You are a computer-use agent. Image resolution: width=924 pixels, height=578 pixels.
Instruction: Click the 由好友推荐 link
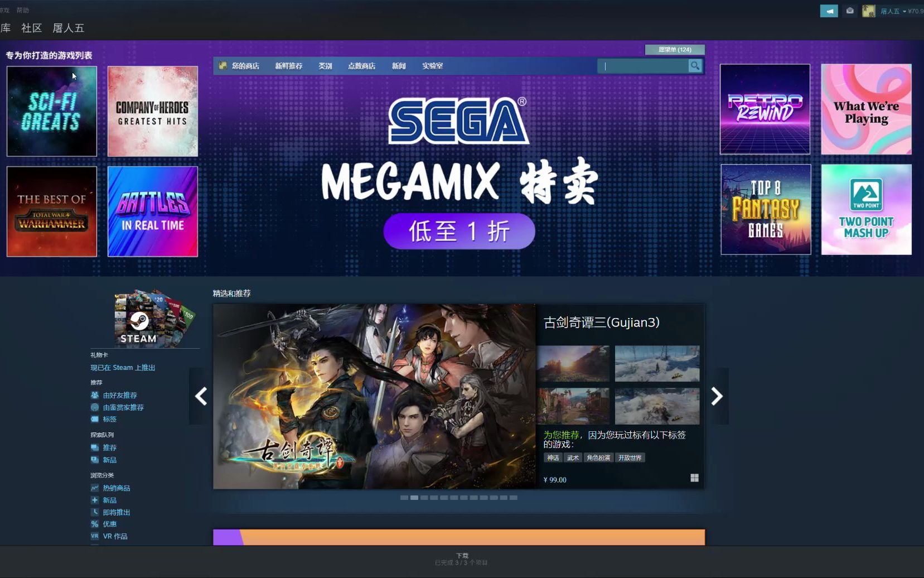tap(120, 395)
